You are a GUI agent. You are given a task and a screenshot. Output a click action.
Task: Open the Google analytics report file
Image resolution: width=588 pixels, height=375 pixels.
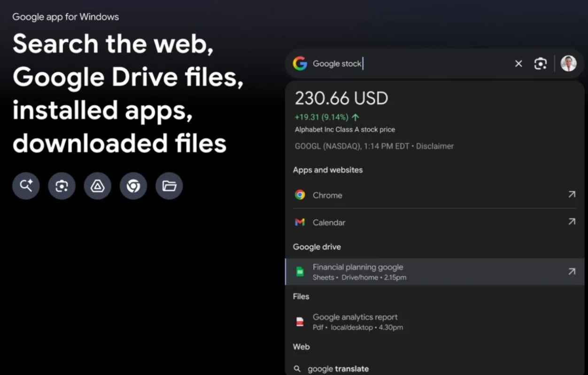pyautogui.click(x=434, y=322)
